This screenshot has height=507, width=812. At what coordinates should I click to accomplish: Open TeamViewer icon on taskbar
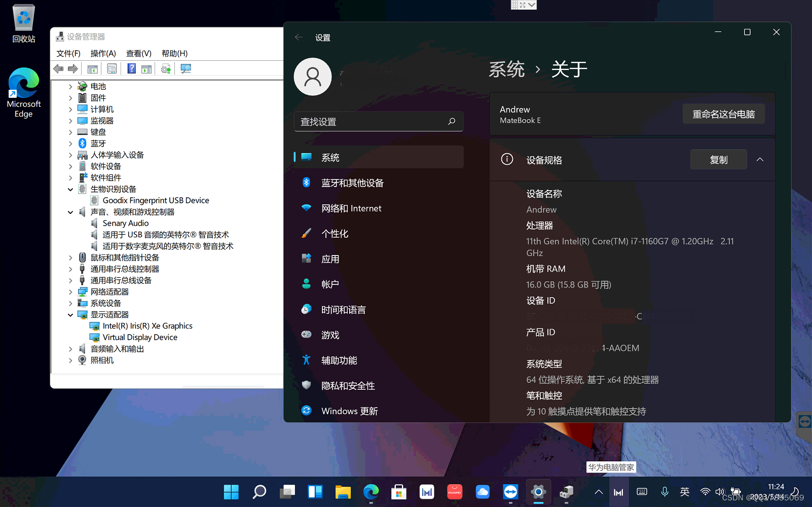tap(510, 491)
